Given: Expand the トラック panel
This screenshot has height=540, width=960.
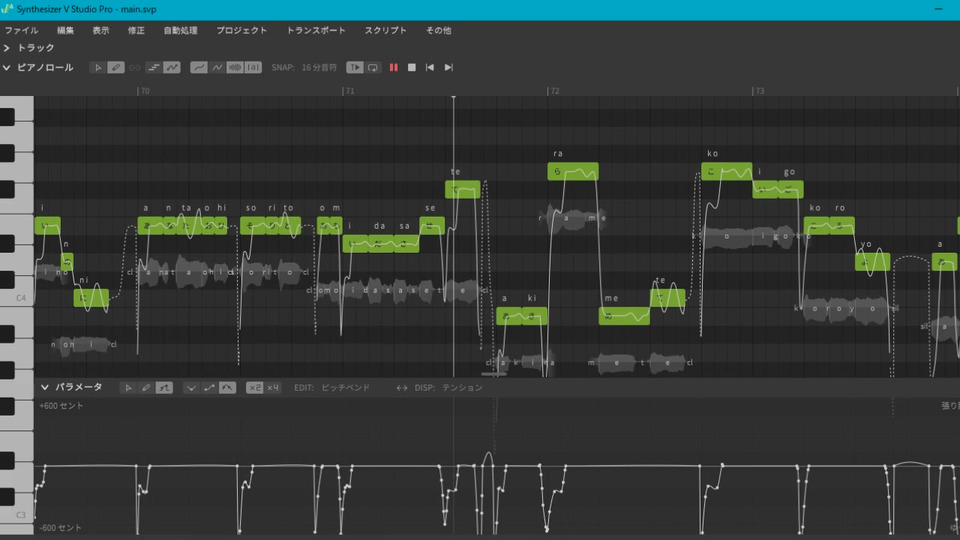Looking at the screenshot, I should point(7,48).
